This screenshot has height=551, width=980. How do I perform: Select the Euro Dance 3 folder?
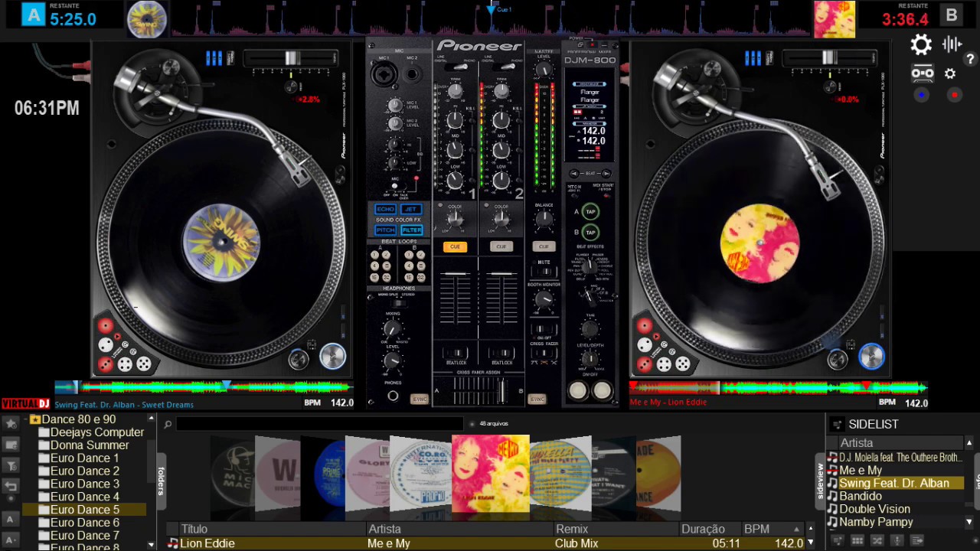coord(85,484)
